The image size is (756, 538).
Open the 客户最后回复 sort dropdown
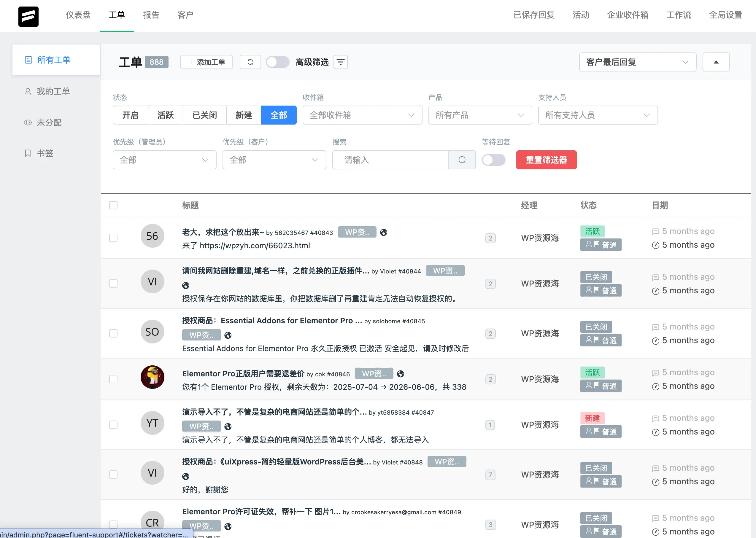pyautogui.click(x=637, y=62)
